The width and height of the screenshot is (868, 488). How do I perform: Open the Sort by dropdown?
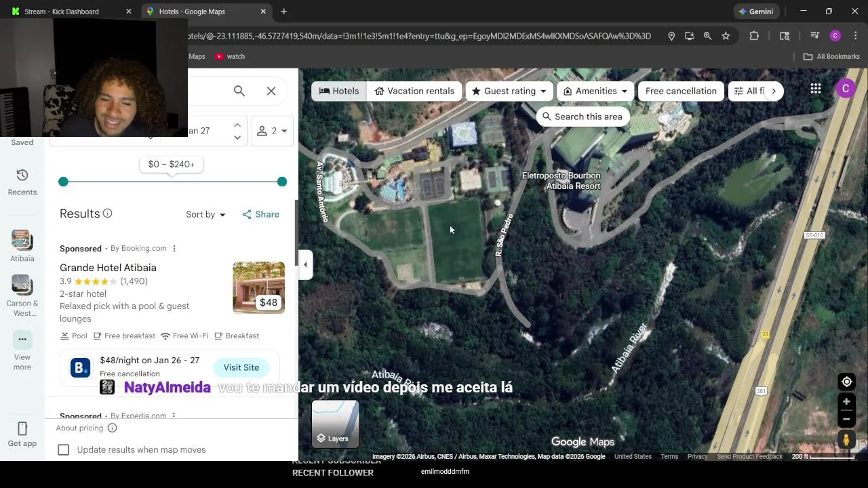[206, 214]
